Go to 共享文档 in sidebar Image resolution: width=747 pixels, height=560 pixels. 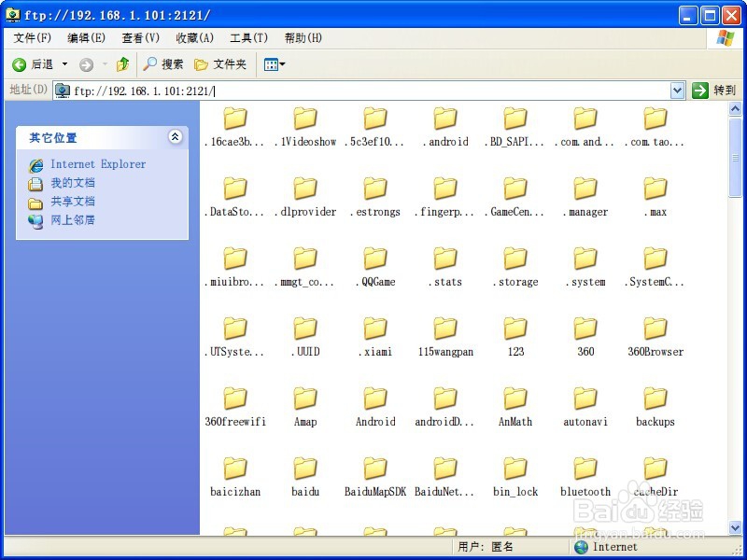pos(73,202)
